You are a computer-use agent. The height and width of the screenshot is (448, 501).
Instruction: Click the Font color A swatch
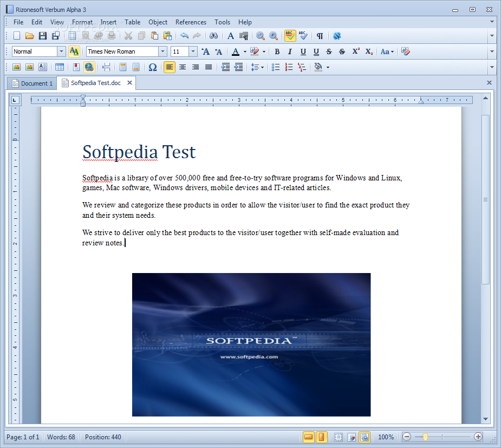[236, 51]
